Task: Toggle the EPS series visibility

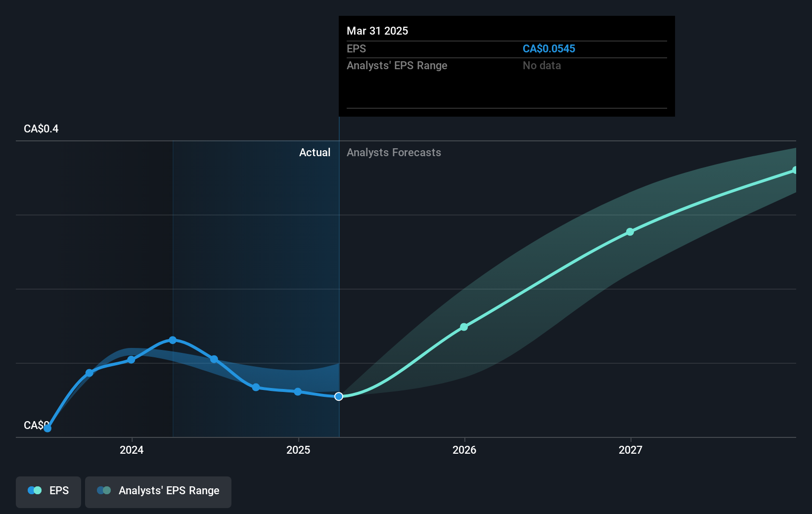Action: (48, 492)
